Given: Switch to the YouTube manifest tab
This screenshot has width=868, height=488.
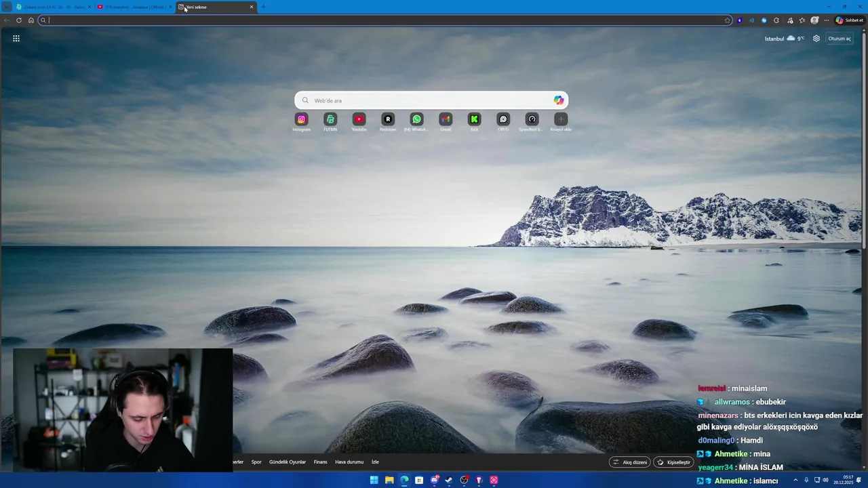Looking at the screenshot, I should pyautogui.click(x=134, y=7).
